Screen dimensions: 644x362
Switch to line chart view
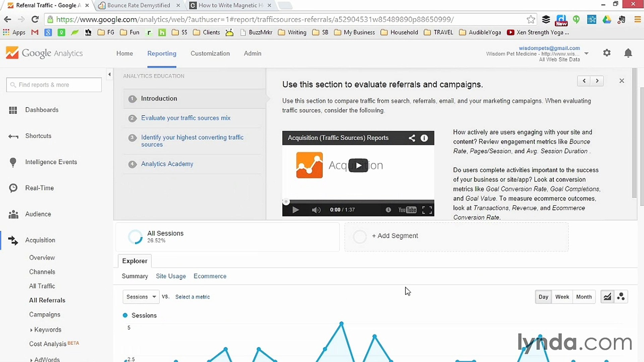click(x=607, y=297)
